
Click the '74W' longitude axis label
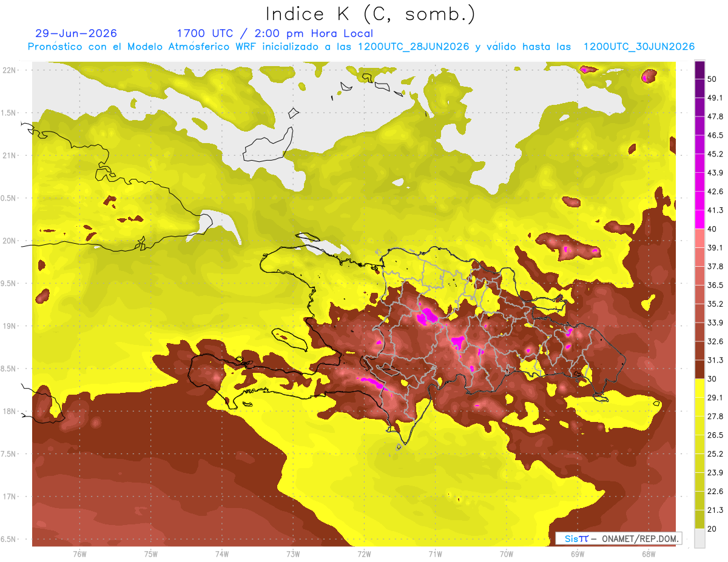click(222, 554)
